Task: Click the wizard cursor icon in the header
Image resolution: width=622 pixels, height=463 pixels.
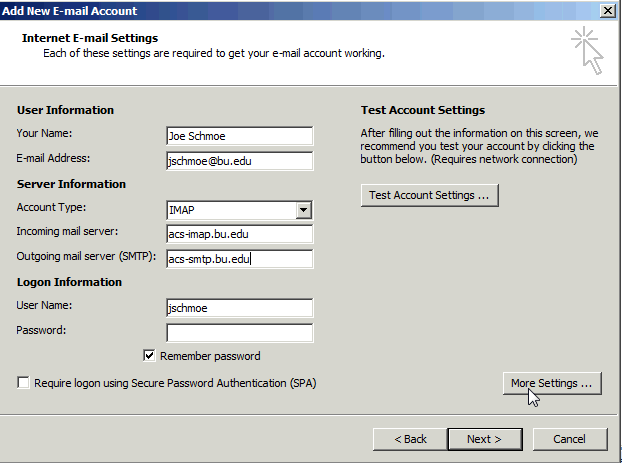Action: point(588,50)
